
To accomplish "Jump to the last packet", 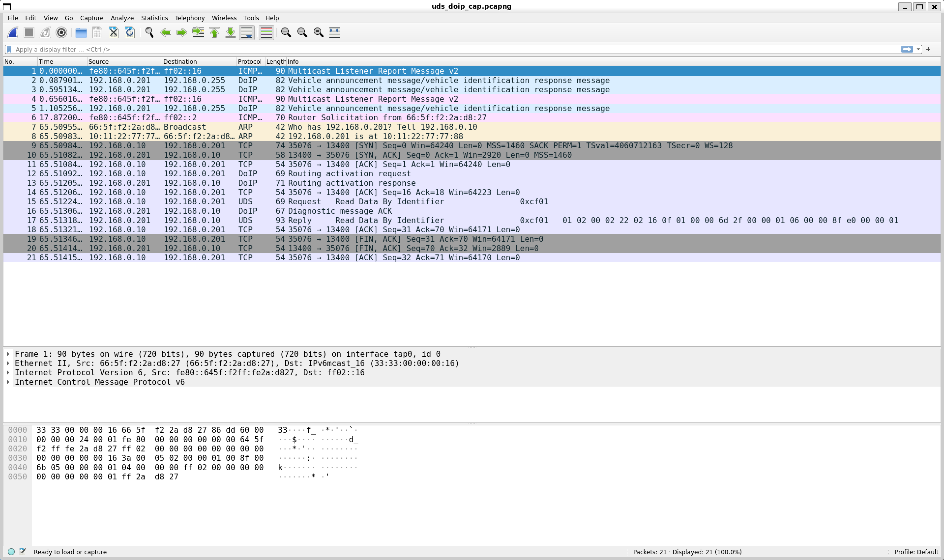I will (x=230, y=32).
